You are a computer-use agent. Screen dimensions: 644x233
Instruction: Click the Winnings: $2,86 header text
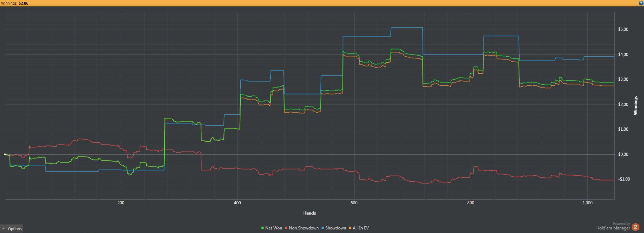point(15,3)
